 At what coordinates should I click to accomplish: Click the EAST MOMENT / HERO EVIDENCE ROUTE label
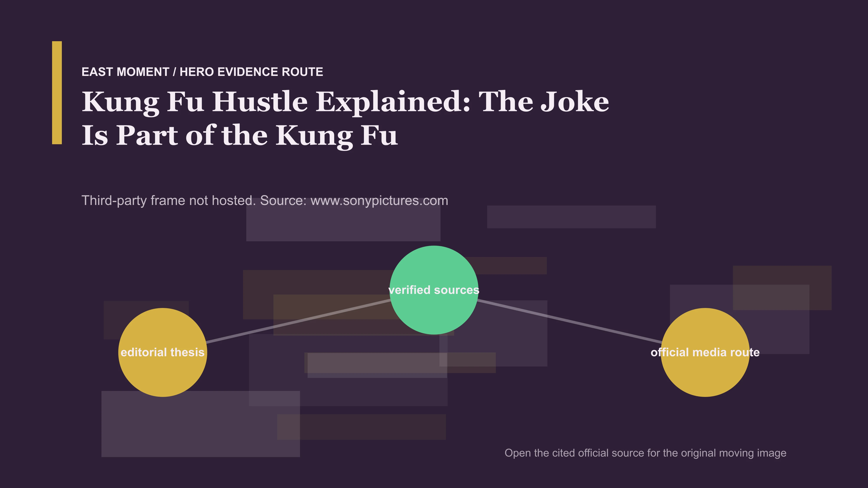point(202,72)
